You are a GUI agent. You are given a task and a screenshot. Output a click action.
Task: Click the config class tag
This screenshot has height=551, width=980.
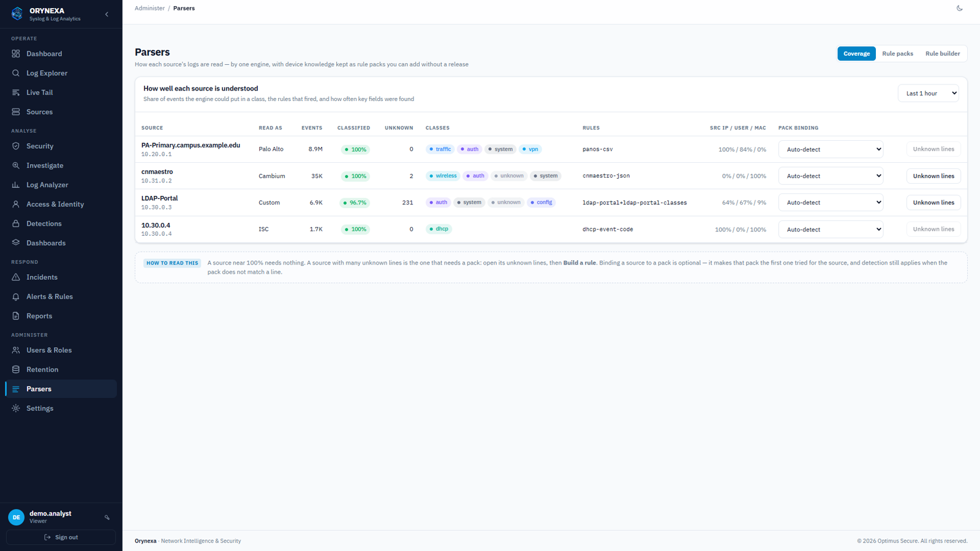point(541,203)
